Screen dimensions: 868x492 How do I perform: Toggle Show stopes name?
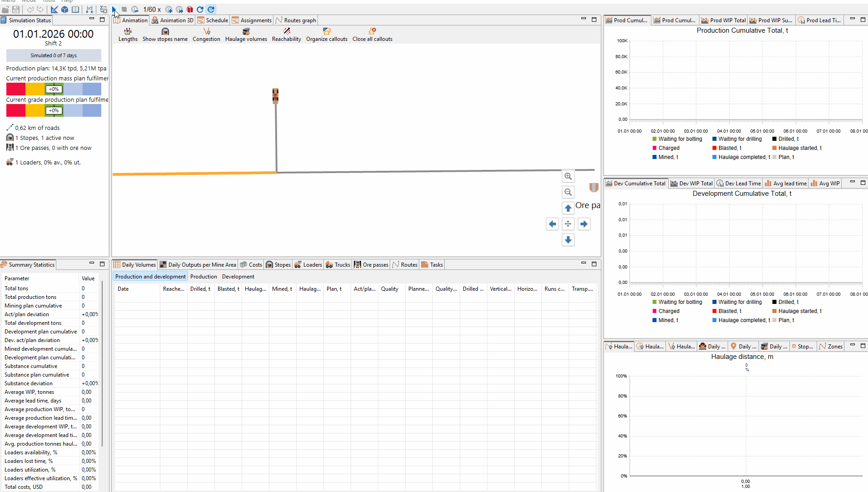(x=165, y=35)
